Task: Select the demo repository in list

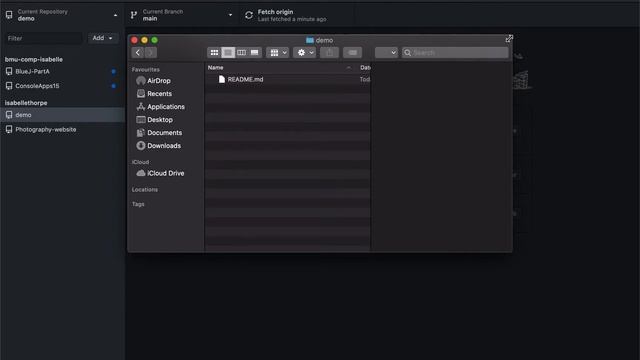Action: click(62, 115)
